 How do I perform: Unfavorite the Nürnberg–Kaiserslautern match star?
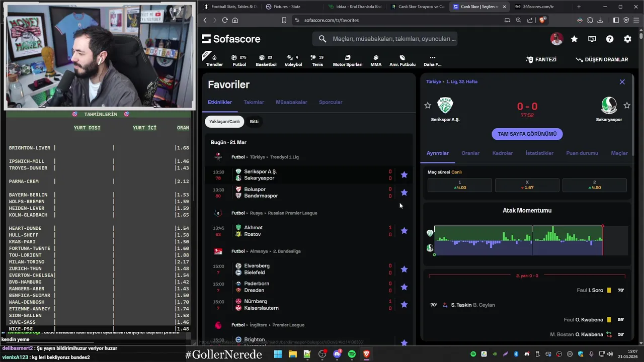(404, 304)
